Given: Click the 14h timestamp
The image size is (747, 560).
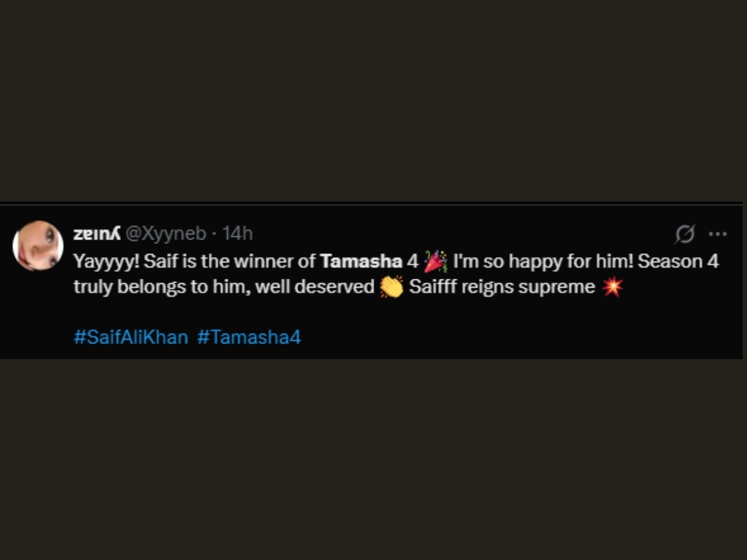Looking at the screenshot, I should click(238, 233).
